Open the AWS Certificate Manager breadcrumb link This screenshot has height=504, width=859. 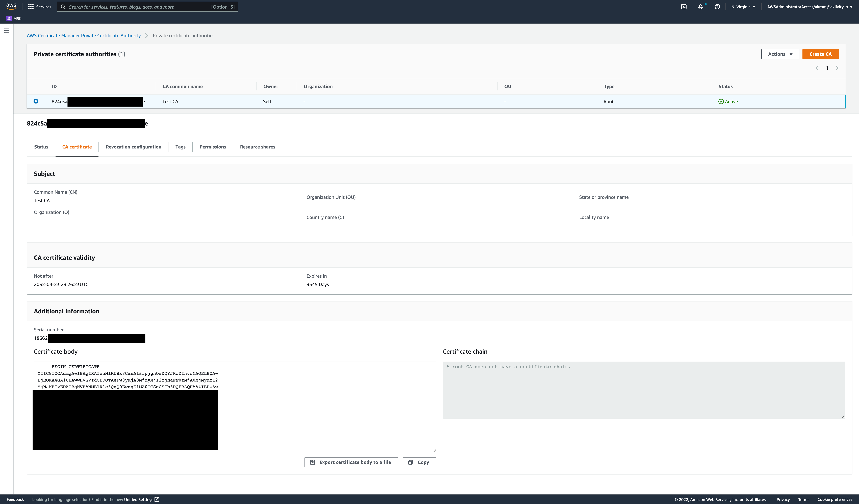click(84, 35)
